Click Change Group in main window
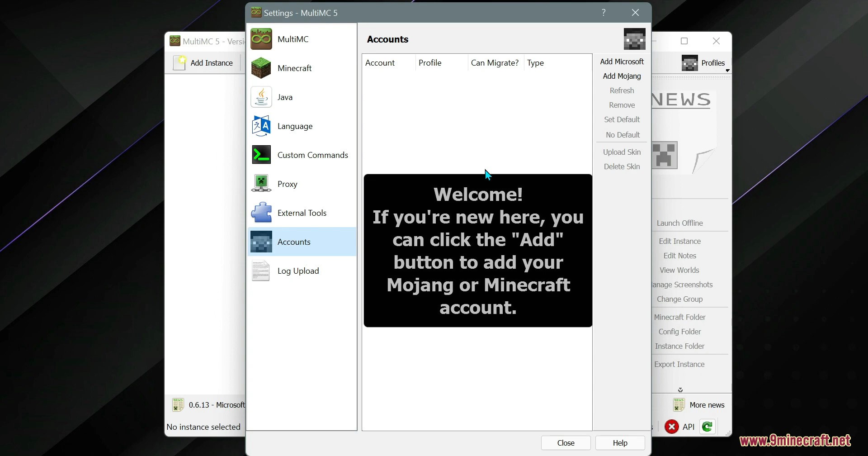The height and width of the screenshot is (456, 868). coord(679,299)
